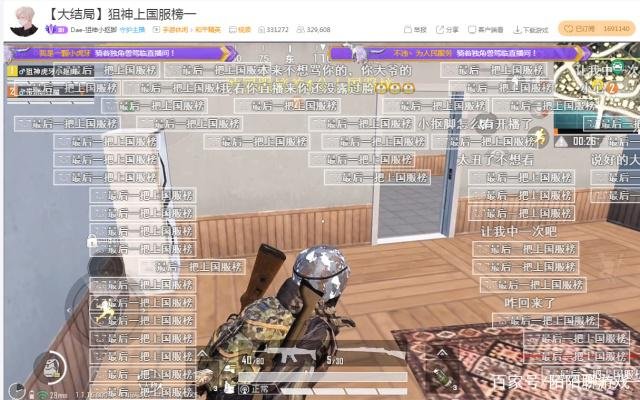This screenshot has width=640, height=400.
Task: Click the player health bar
Action: 323,377
